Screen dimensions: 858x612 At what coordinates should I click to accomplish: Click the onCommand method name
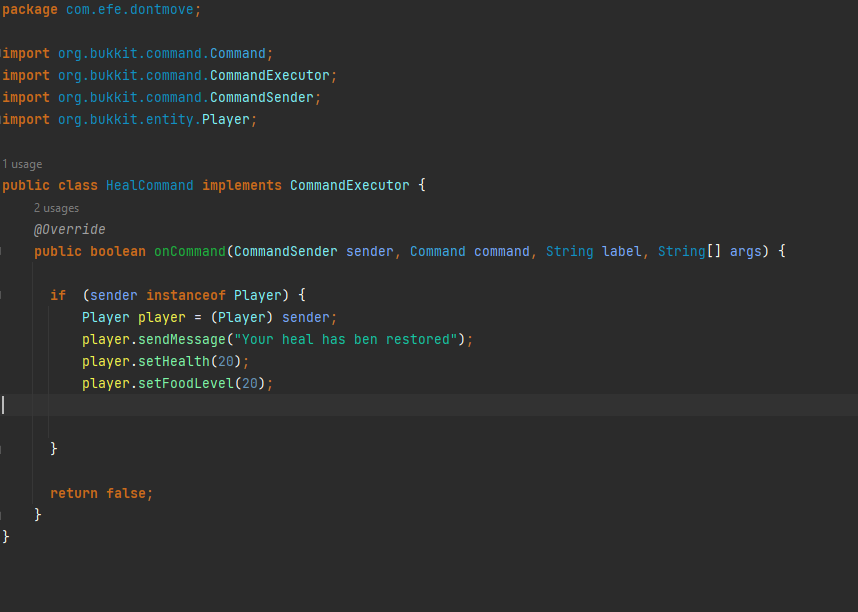189,251
